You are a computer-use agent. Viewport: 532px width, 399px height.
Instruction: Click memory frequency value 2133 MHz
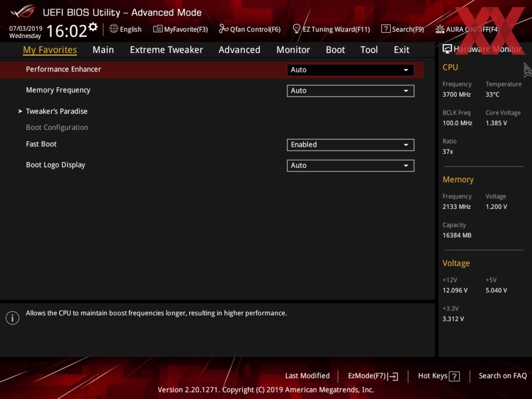point(457,207)
